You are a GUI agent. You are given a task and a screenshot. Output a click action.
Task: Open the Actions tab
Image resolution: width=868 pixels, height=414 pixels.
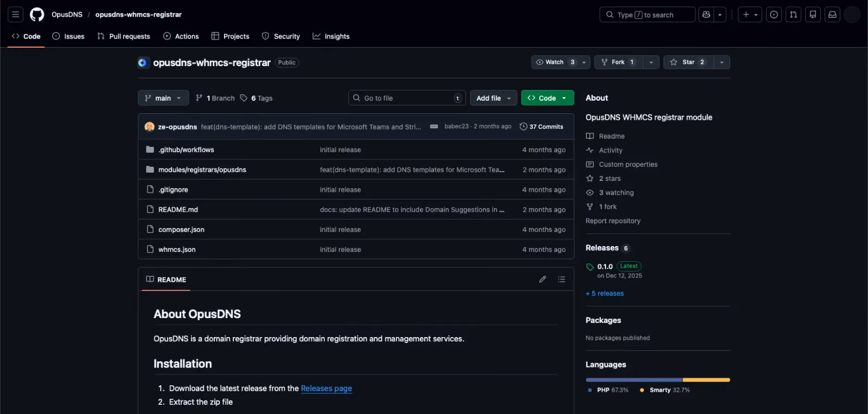[x=181, y=36]
